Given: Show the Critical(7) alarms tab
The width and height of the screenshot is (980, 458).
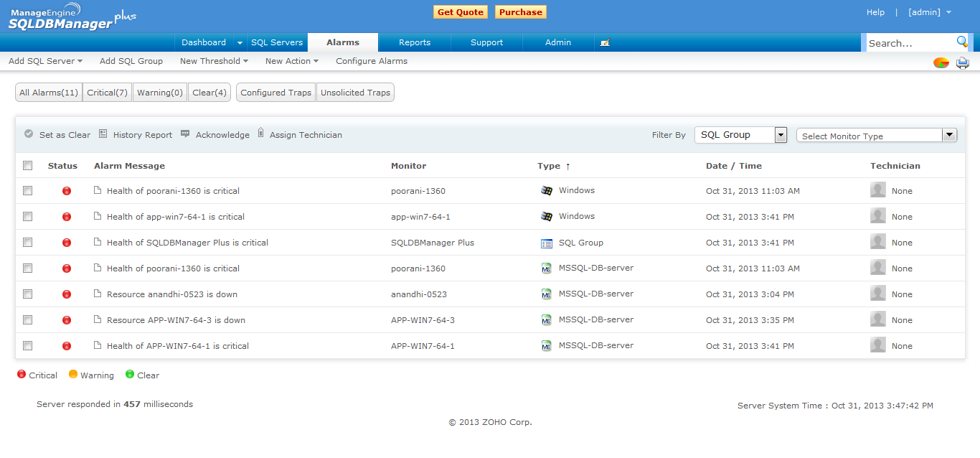Looking at the screenshot, I should [107, 93].
